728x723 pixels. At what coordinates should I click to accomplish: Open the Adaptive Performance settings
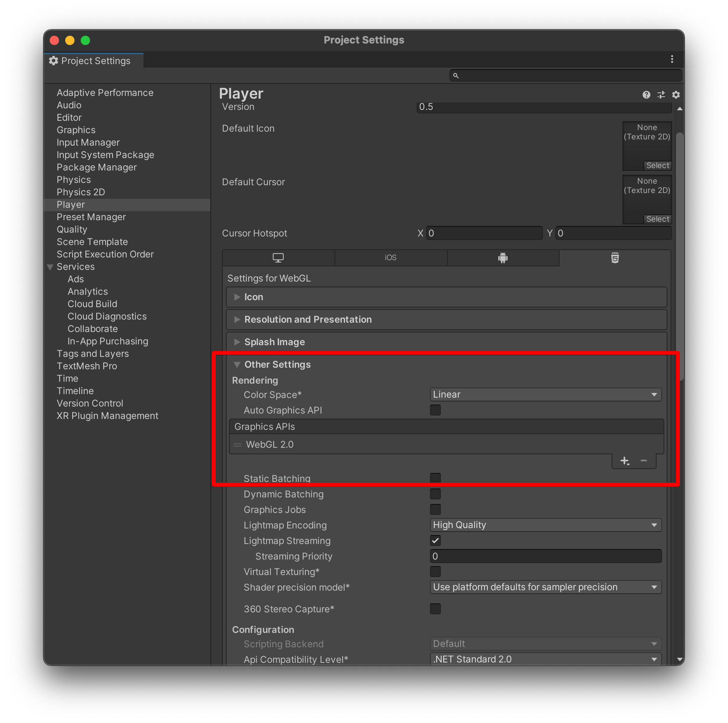[x=105, y=93]
